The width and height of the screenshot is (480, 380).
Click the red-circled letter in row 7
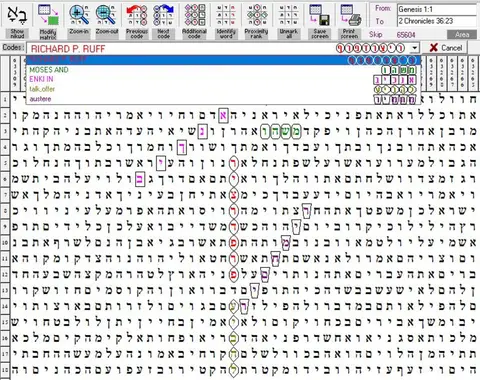(x=234, y=195)
